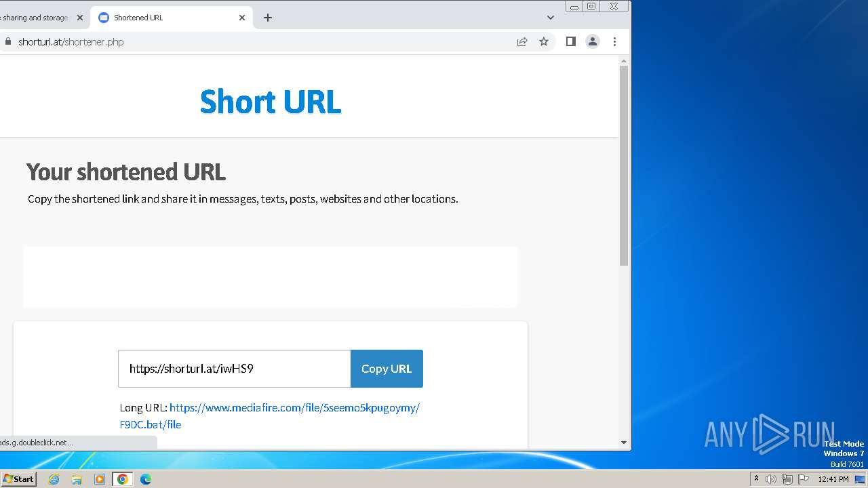Bookmark this page with the star icon
Viewport: 868px width, 488px height.
544,41
